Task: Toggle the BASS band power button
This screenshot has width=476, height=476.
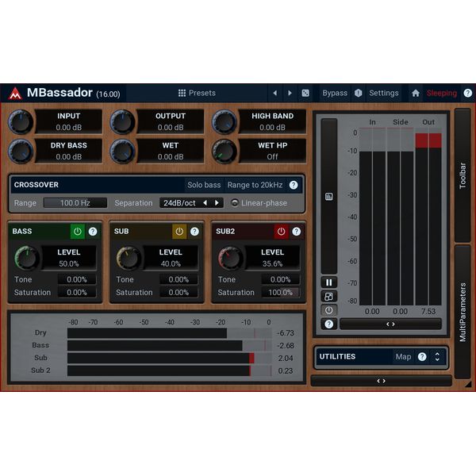Action: pyautogui.click(x=78, y=232)
